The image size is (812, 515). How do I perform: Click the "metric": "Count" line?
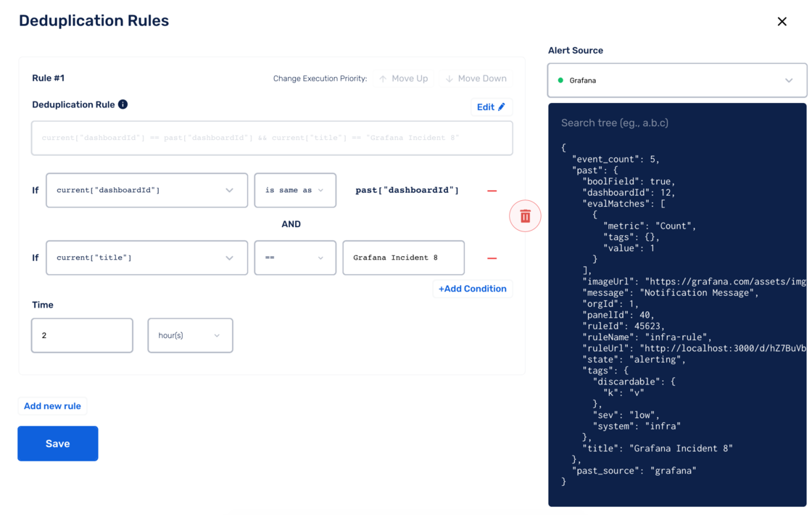point(650,226)
